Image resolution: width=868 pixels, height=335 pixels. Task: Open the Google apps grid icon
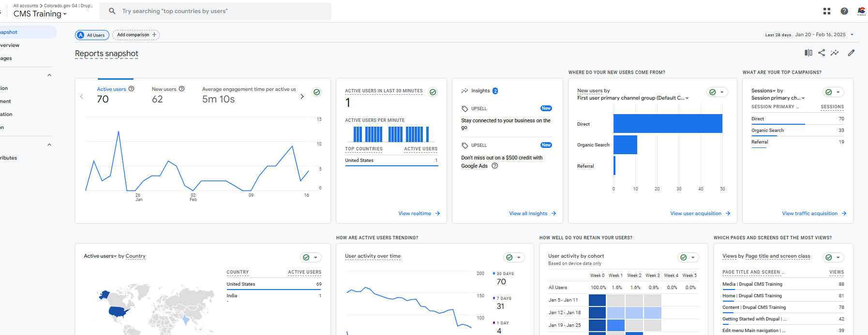827,11
